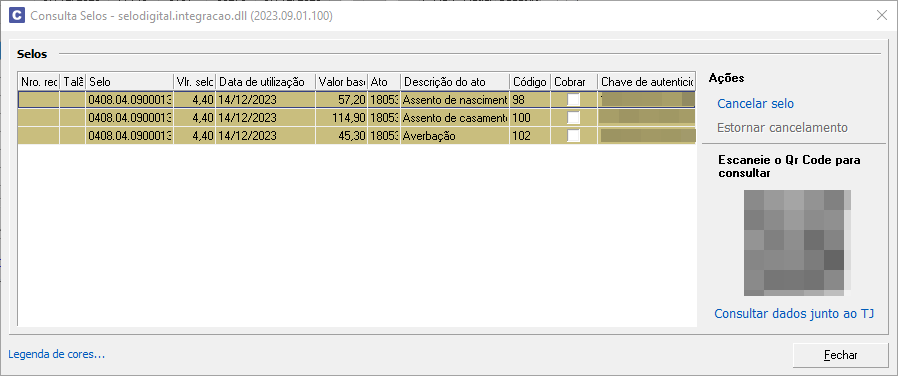Screen dimensions: 898x376
Task: Click blurred authenticity key in Averbação row
Action: click(x=647, y=136)
